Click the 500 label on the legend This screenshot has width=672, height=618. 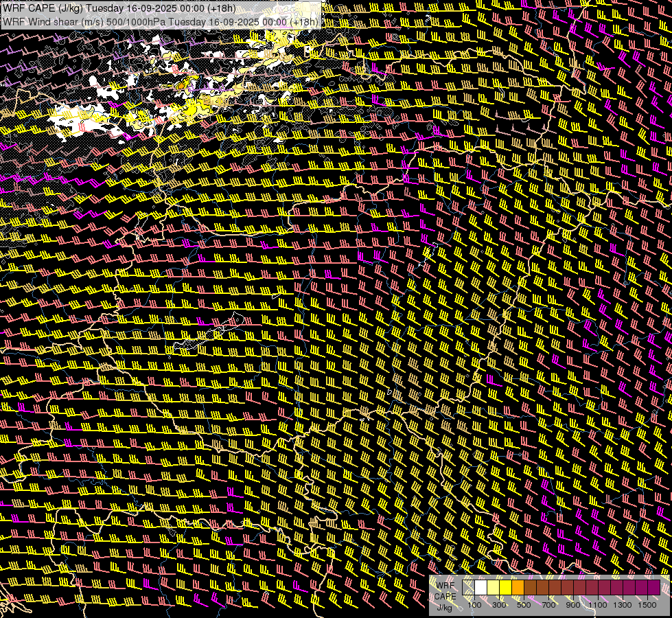[x=524, y=605]
